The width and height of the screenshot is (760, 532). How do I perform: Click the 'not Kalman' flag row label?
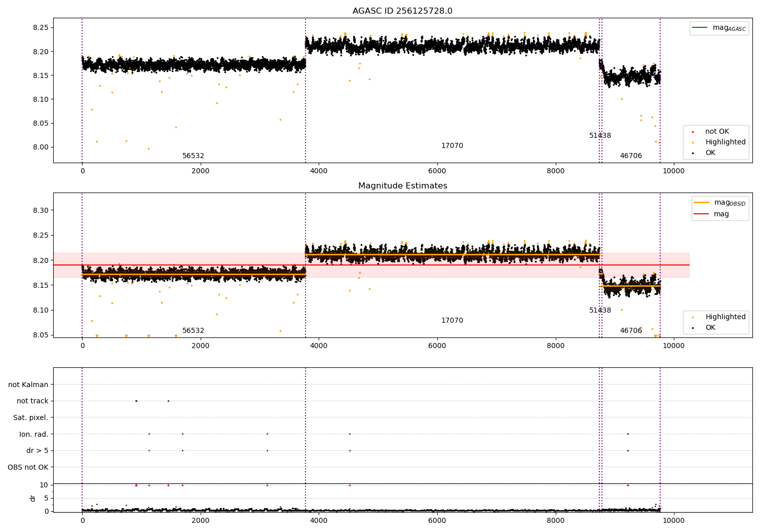28,385
